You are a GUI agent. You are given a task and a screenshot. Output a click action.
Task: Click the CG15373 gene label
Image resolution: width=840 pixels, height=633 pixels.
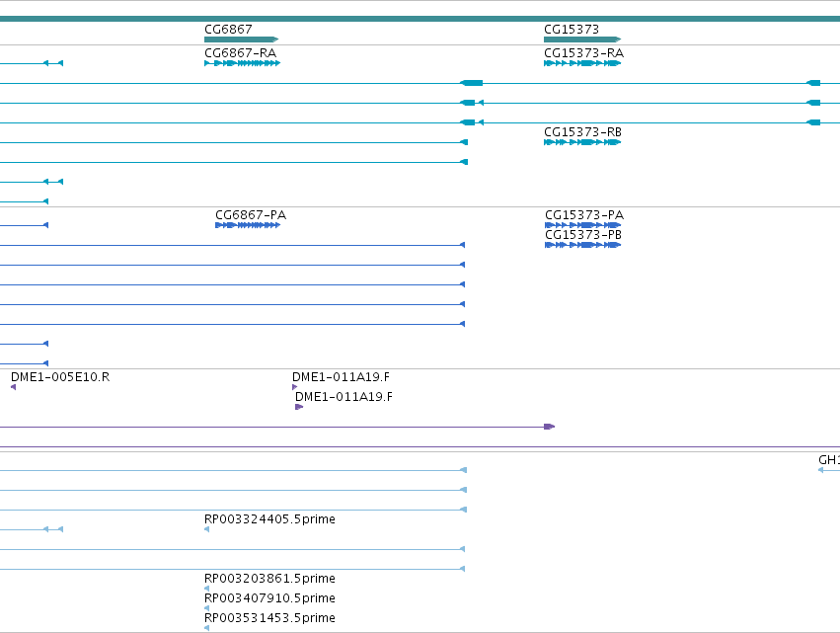(x=572, y=29)
